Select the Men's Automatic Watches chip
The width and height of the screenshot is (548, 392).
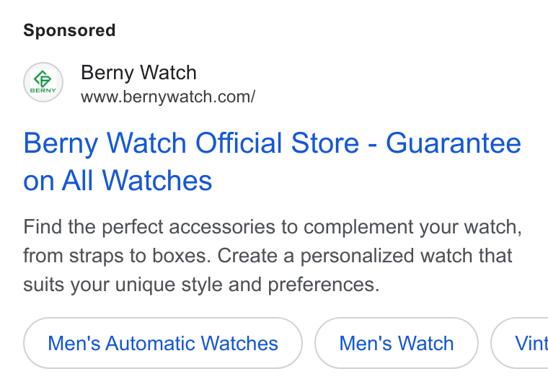(x=163, y=343)
